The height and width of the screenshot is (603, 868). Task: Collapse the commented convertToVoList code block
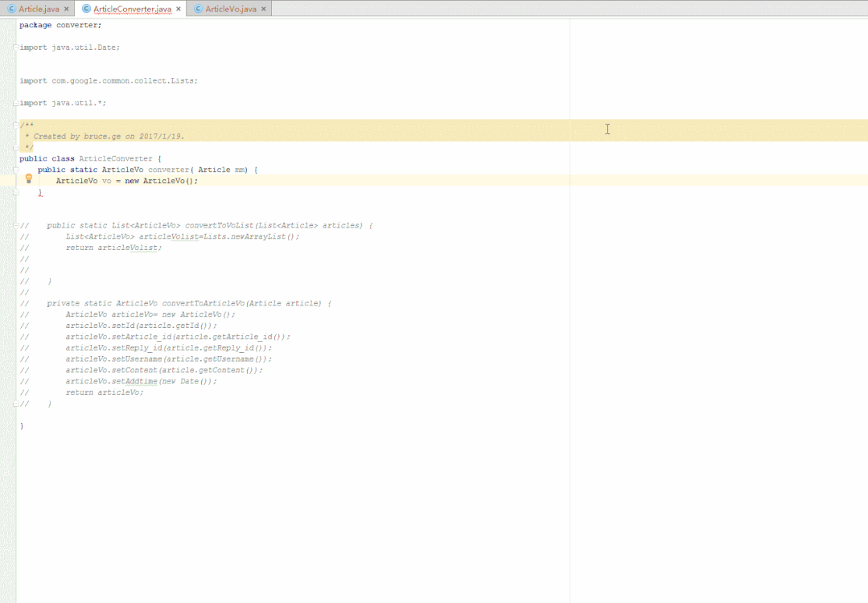point(15,225)
